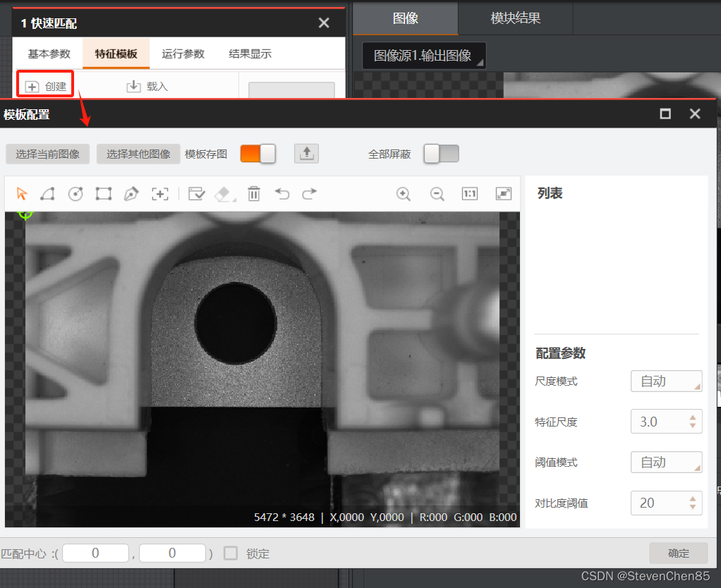The height and width of the screenshot is (588, 721).
Task: Select the polyline pen tool
Action: pyautogui.click(x=131, y=193)
